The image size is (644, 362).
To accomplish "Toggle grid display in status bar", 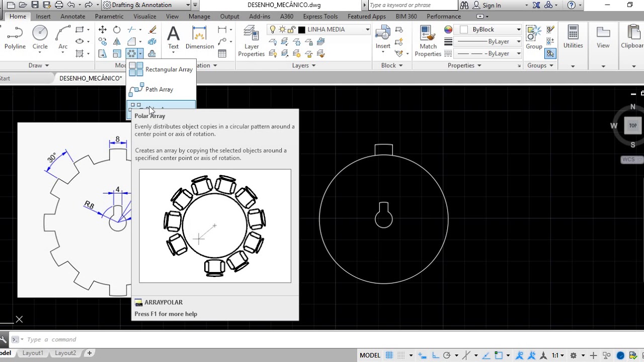I will click(389, 355).
